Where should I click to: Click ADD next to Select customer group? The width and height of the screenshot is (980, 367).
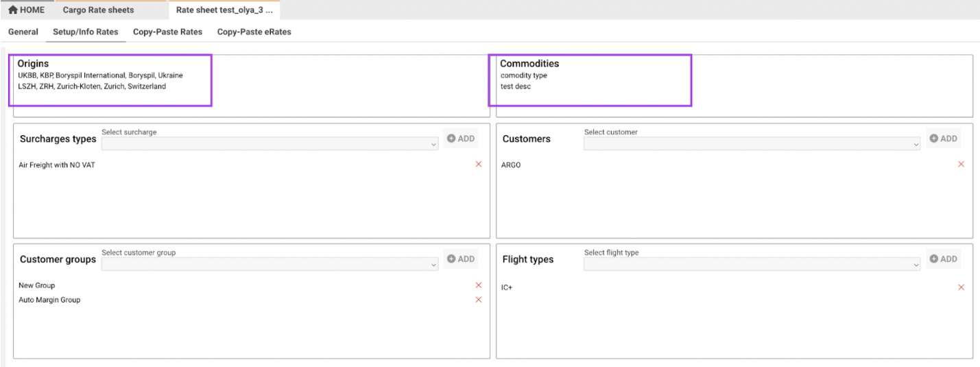click(461, 259)
